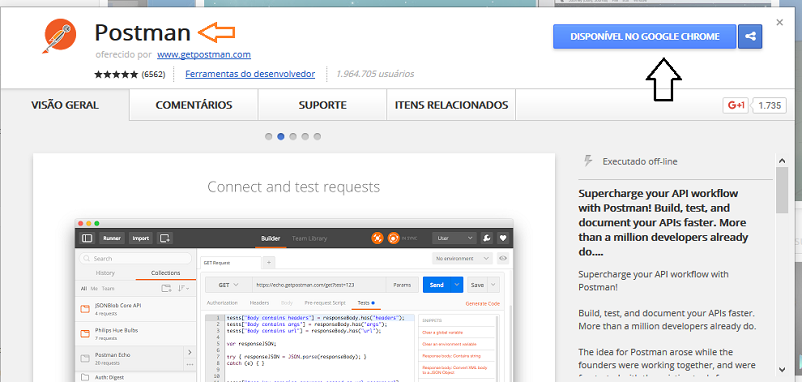Click the description scrollbar thumb
The width and height of the screenshot is (802, 382).
coord(782,190)
